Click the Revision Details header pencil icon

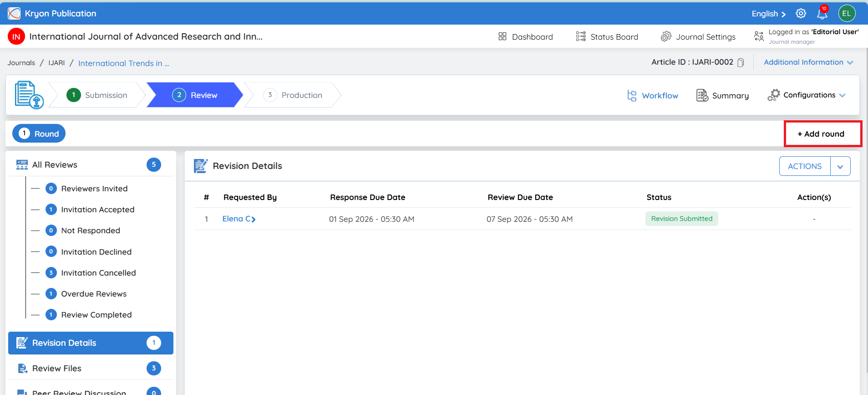201,166
